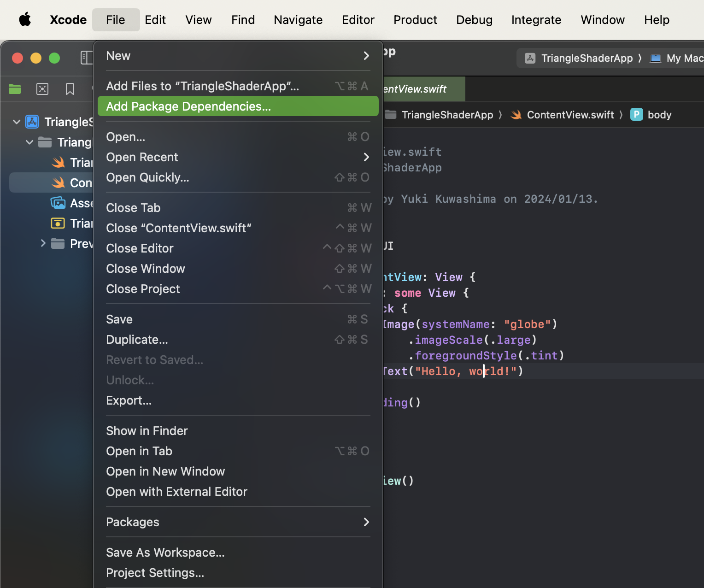Open the Edit menu
The image size is (704, 588).
click(x=155, y=20)
